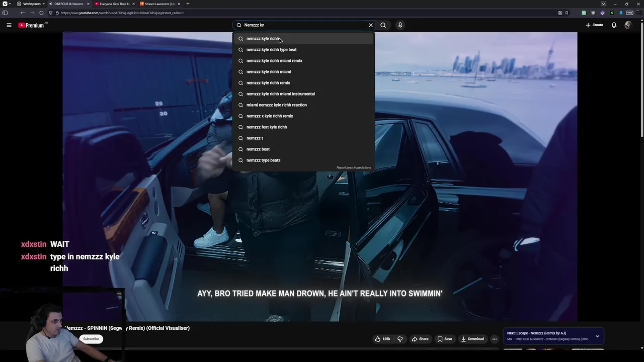
Task: Toggle the browser side panel
Action: pos(5,13)
